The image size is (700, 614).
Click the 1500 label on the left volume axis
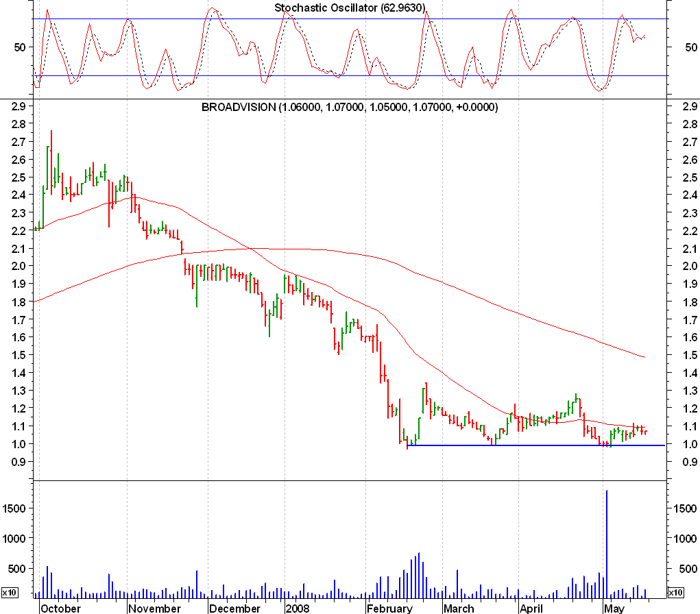click(x=14, y=508)
